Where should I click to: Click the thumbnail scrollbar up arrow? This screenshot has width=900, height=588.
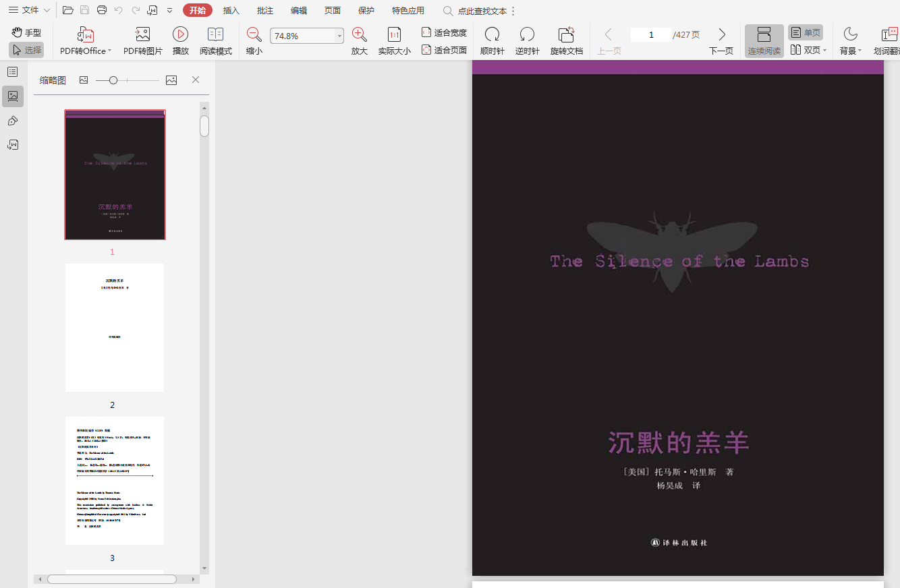pyautogui.click(x=204, y=107)
